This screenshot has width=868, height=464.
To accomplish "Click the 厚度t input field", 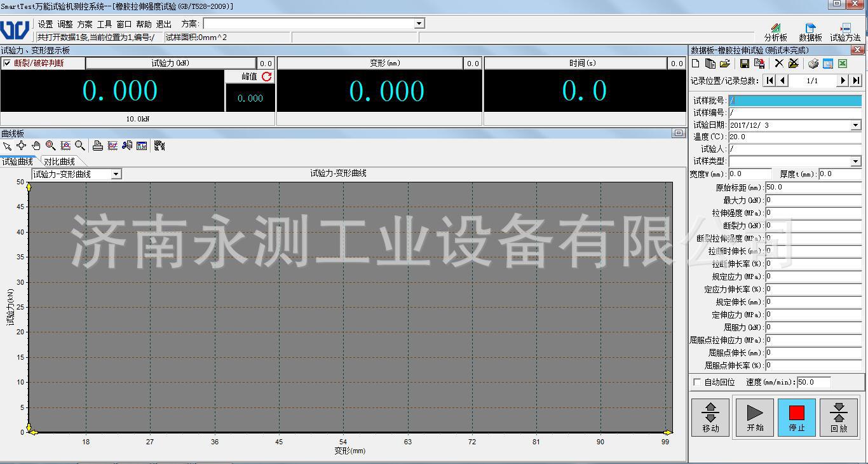I will point(840,174).
